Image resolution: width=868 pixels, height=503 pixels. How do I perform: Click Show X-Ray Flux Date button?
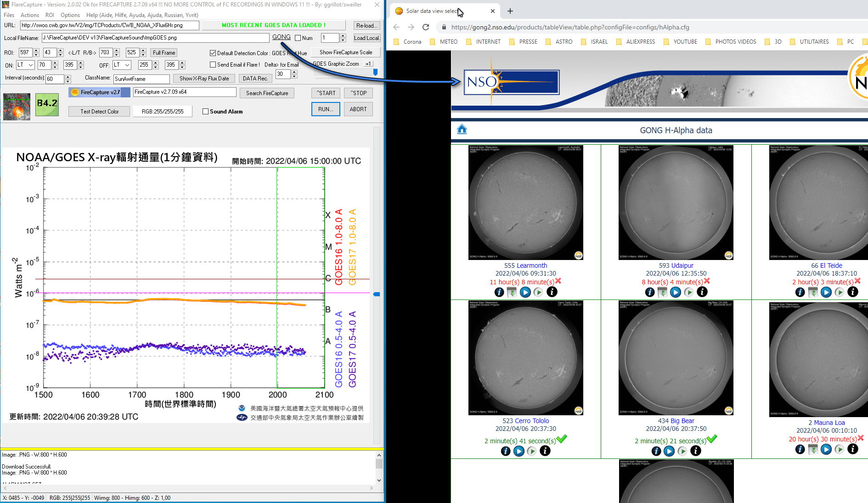[204, 79]
